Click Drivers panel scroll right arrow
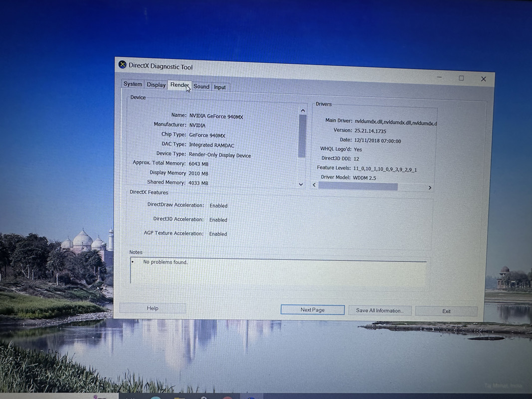Image resolution: width=532 pixels, height=399 pixels. click(x=430, y=188)
